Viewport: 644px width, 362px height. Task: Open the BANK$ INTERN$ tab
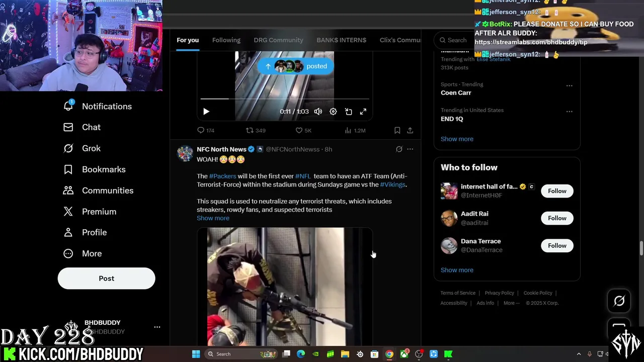click(x=341, y=40)
